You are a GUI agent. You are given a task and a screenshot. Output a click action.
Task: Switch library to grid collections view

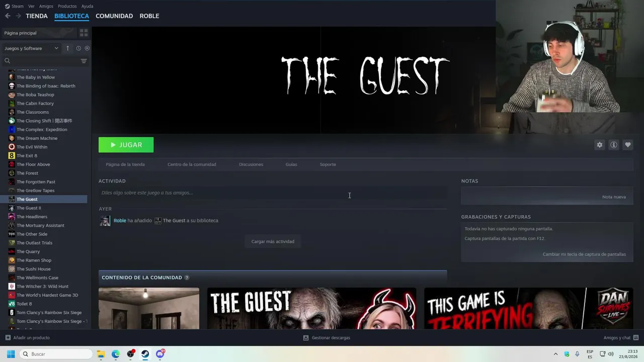84,33
